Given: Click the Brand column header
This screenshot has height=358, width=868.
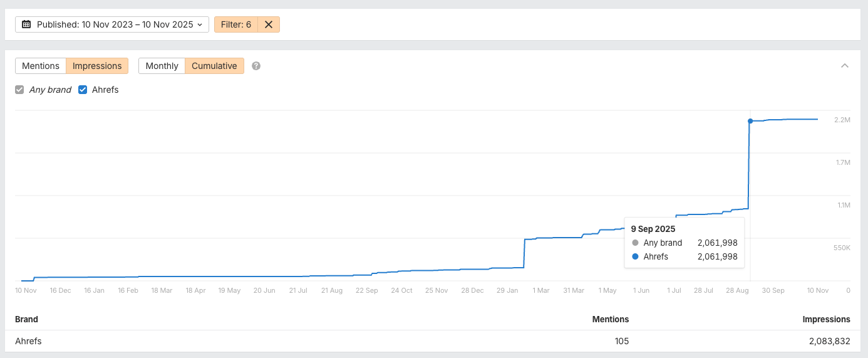Looking at the screenshot, I should pos(26,319).
